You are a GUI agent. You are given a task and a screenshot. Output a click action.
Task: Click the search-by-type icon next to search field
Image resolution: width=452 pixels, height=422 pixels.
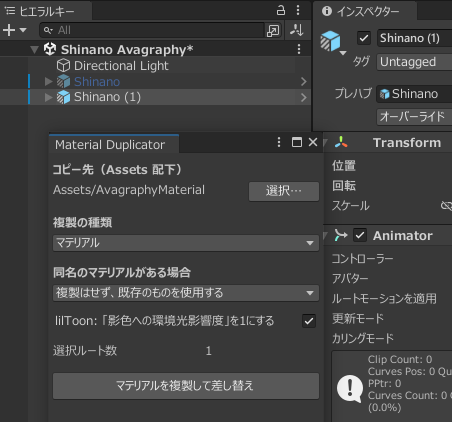[273, 30]
